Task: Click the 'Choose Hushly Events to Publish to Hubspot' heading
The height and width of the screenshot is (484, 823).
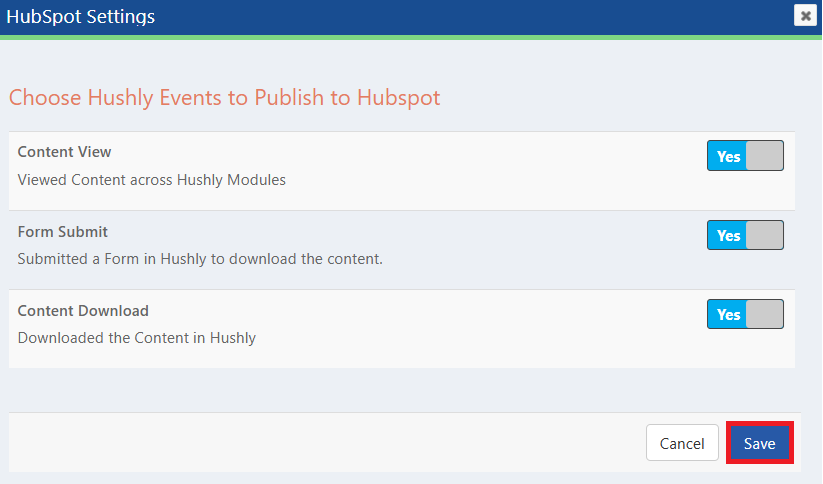Action: (x=225, y=98)
